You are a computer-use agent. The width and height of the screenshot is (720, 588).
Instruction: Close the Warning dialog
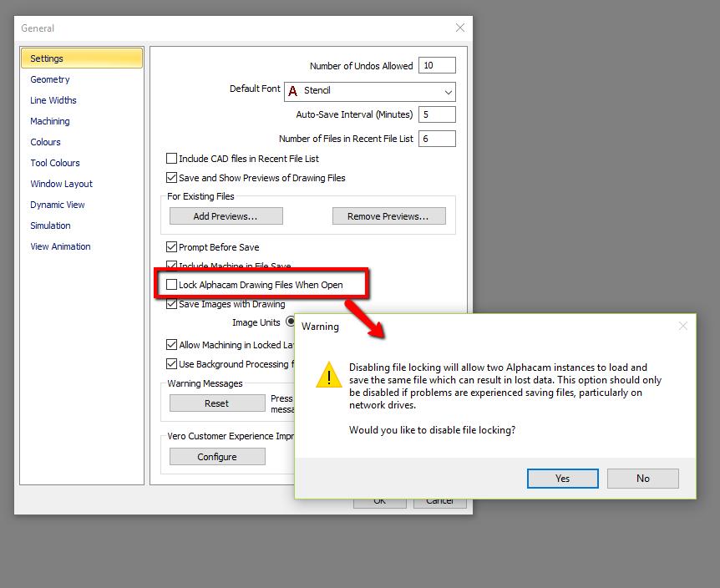[682, 326]
